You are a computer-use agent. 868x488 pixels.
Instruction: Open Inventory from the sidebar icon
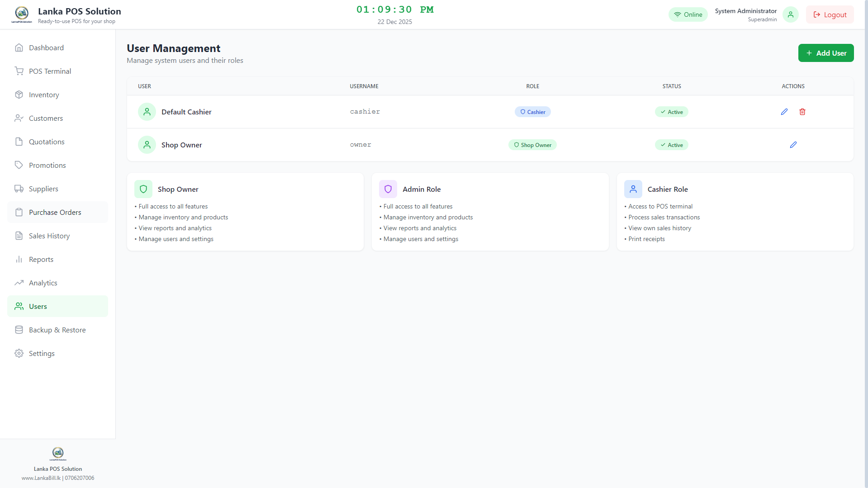click(x=19, y=95)
